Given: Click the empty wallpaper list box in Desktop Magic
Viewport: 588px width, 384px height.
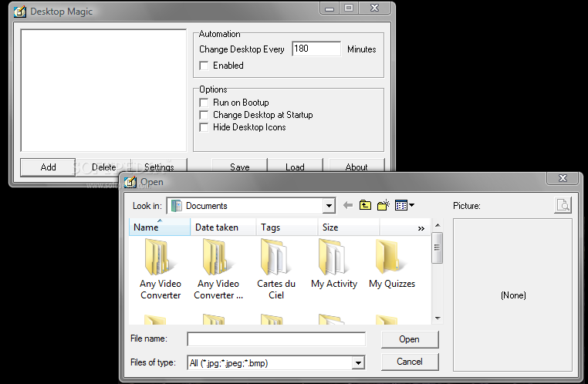Looking at the screenshot, I should pos(103,90).
